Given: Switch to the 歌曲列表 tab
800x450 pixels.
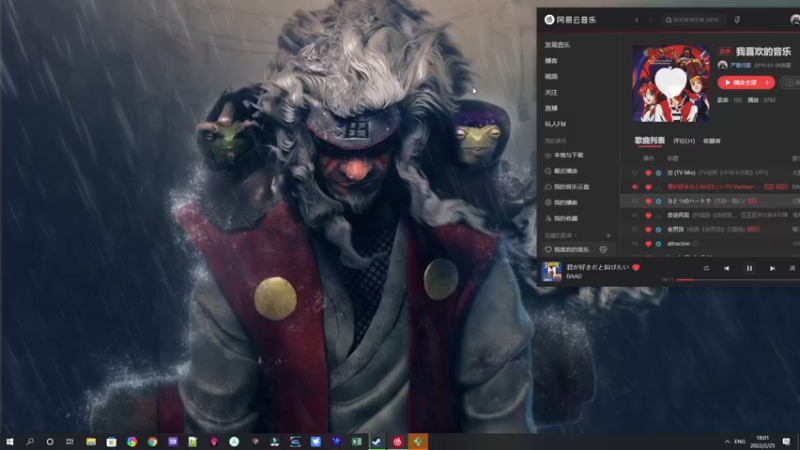Looking at the screenshot, I should [649, 140].
